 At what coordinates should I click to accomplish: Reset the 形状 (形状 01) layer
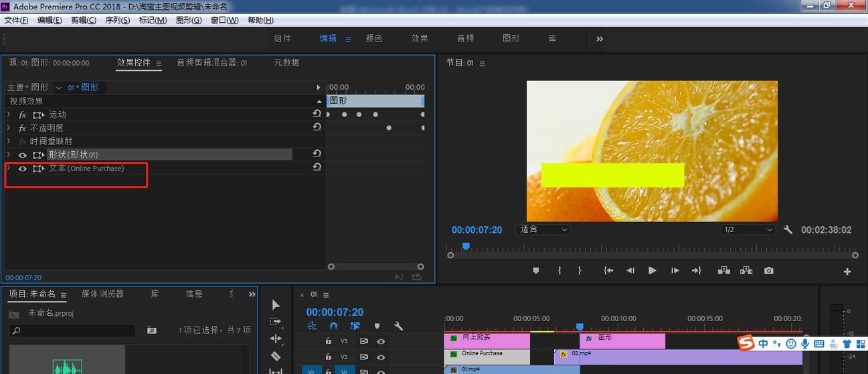pyautogui.click(x=317, y=154)
